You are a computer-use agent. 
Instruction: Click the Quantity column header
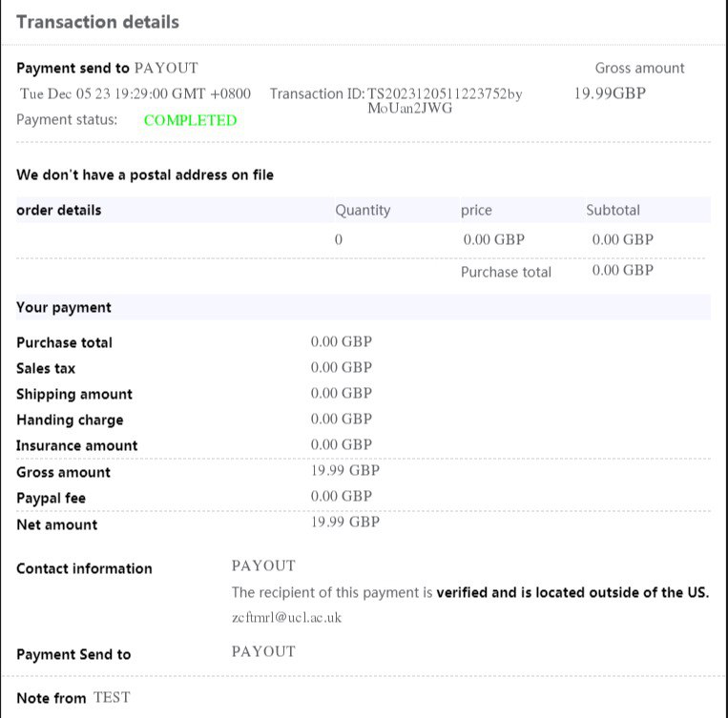click(x=363, y=210)
